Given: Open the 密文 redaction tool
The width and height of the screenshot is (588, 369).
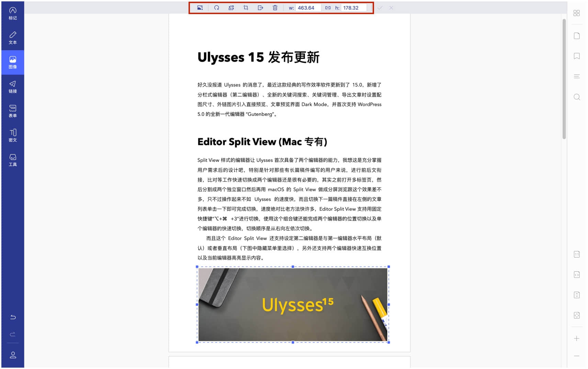Looking at the screenshot, I should click(x=13, y=135).
